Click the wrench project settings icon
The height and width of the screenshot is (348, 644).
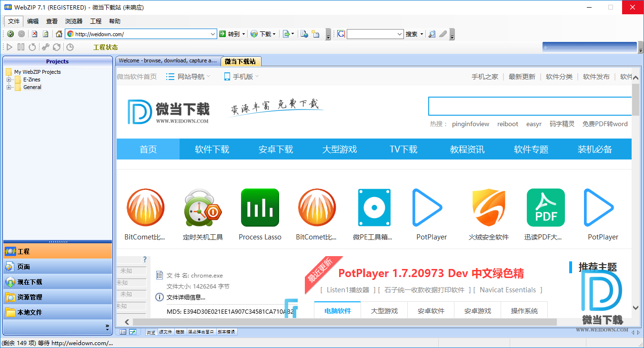pyautogui.click(x=46, y=47)
